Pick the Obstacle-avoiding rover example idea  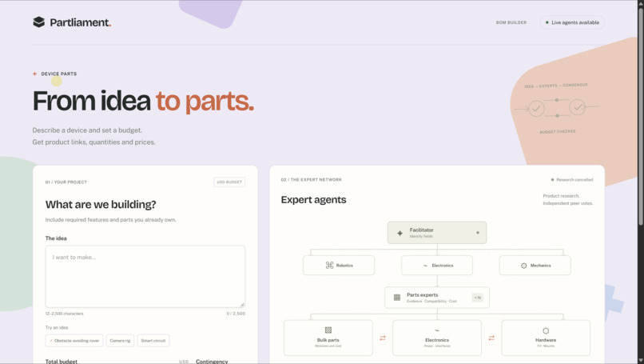click(x=74, y=341)
